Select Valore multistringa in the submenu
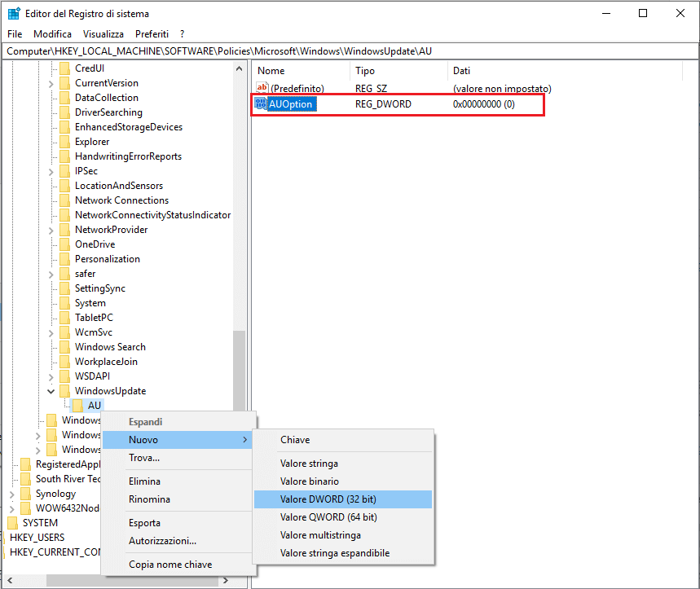Viewport: 700px width, 589px height. point(343,535)
